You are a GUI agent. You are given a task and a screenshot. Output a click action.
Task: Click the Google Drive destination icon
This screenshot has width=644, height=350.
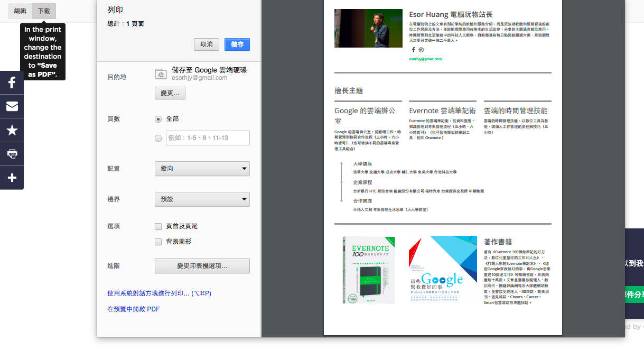click(161, 74)
